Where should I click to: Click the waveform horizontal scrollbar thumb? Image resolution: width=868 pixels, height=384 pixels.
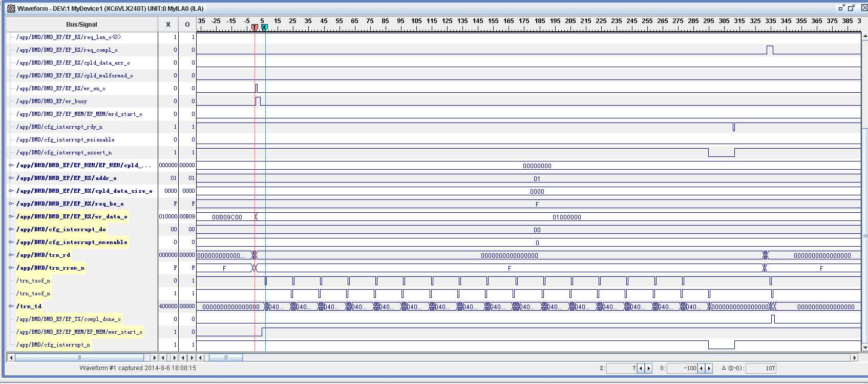coord(225,357)
